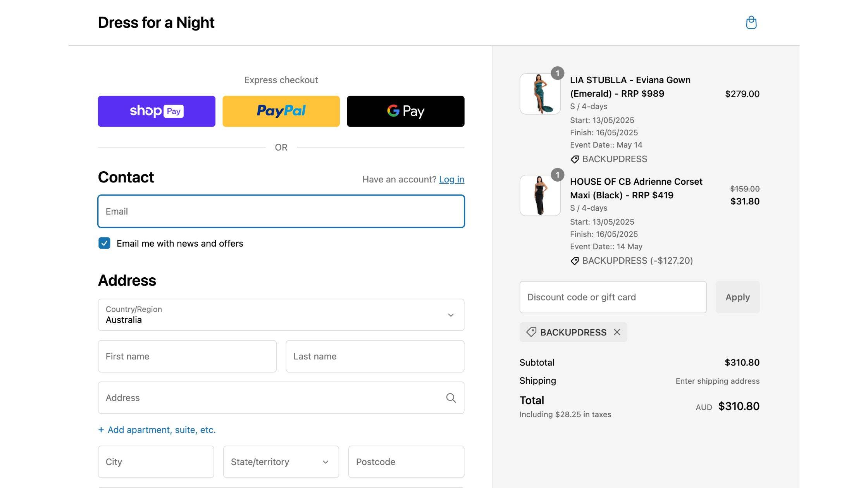Open the shopping bag cart icon
Image resolution: width=868 pixels, height=488 pixels.
[751, 22]
